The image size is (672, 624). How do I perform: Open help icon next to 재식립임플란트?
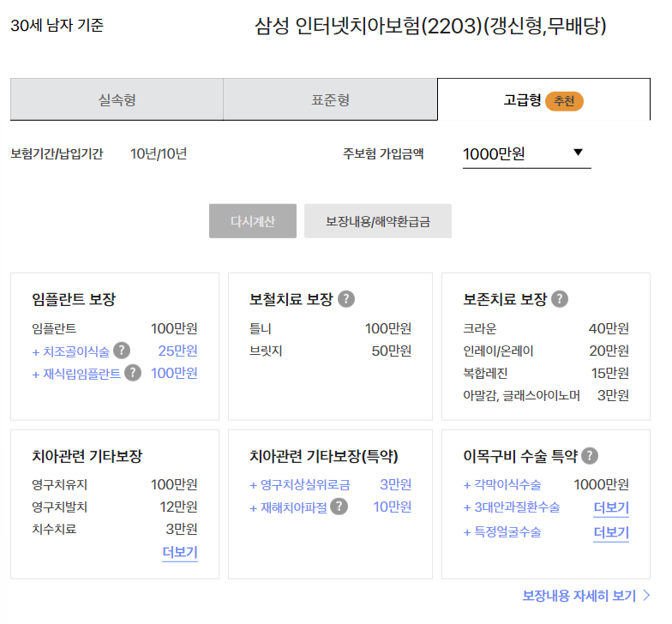point(133,373)
